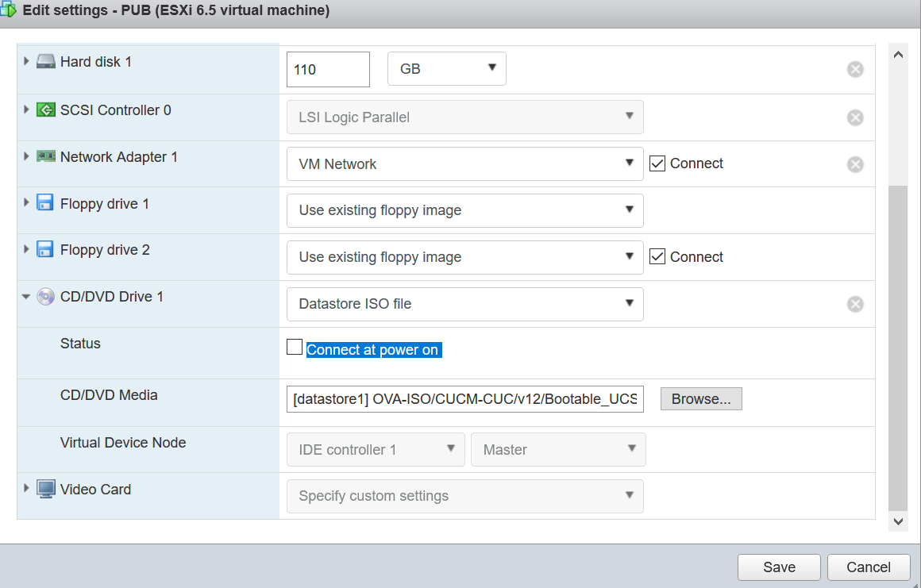Remove Network Adapter 1 using X icon
This screenshot has height=588, width=921.
tap(855, 164)
